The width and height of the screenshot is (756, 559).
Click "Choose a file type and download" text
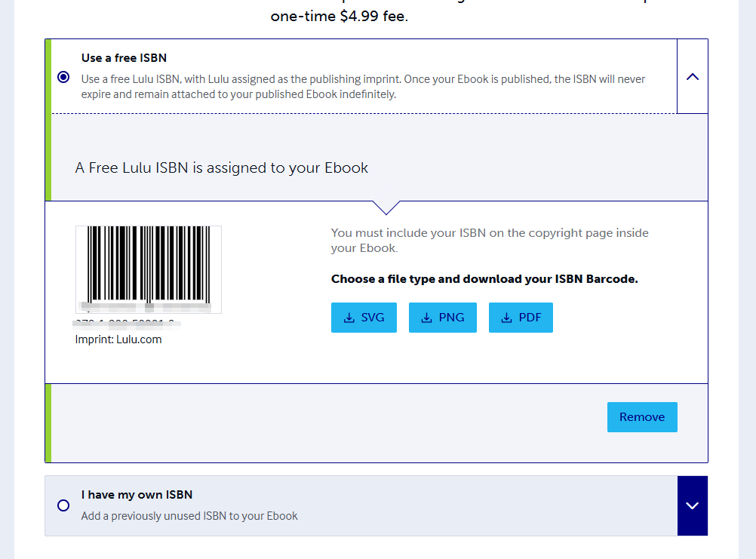point(484,279)
